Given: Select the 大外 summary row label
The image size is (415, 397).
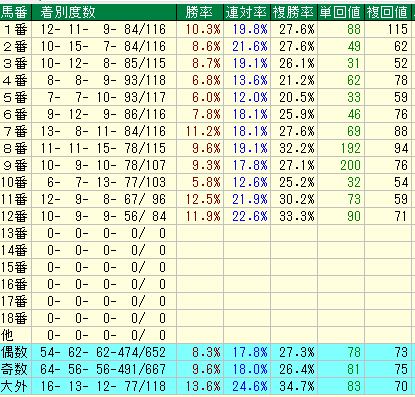Looking at the screenshot, I should pyautogui.click(x=15, y=387).
